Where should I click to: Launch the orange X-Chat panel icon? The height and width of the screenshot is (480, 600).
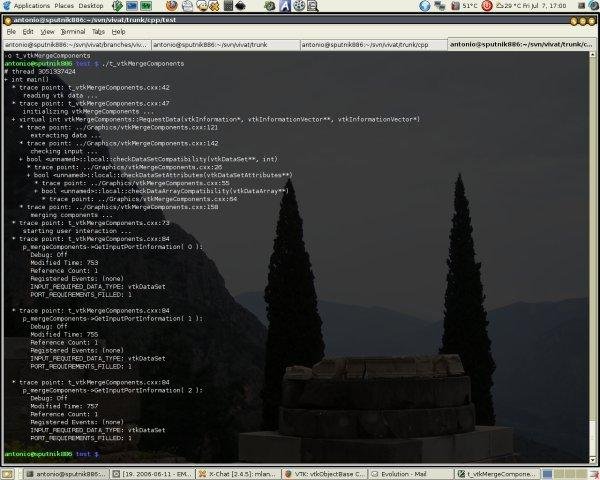(x=214, y=6)
